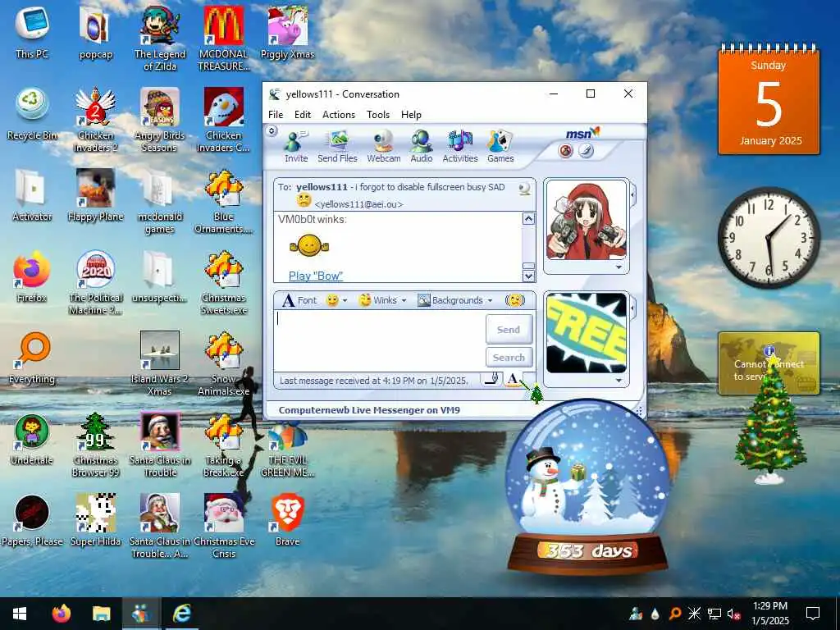Switch to handwriting mode tab
Viewport: 840px width, 630px height.
(x=492, y=379)
